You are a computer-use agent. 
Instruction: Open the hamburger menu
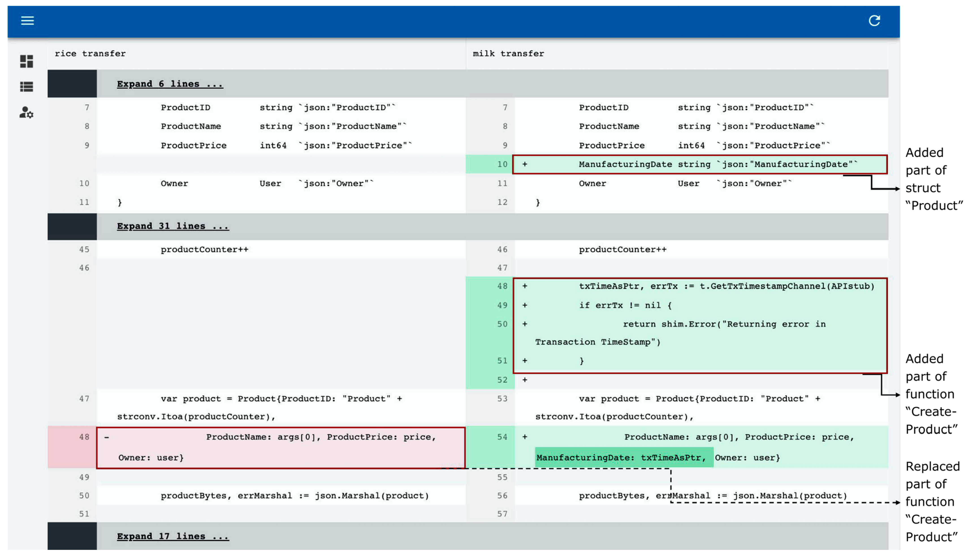click(x=27, y=20)
